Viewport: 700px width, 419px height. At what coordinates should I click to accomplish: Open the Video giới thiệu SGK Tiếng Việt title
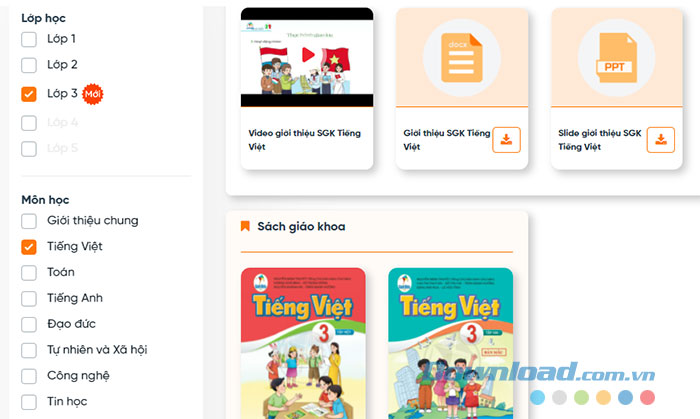point(304,140)
